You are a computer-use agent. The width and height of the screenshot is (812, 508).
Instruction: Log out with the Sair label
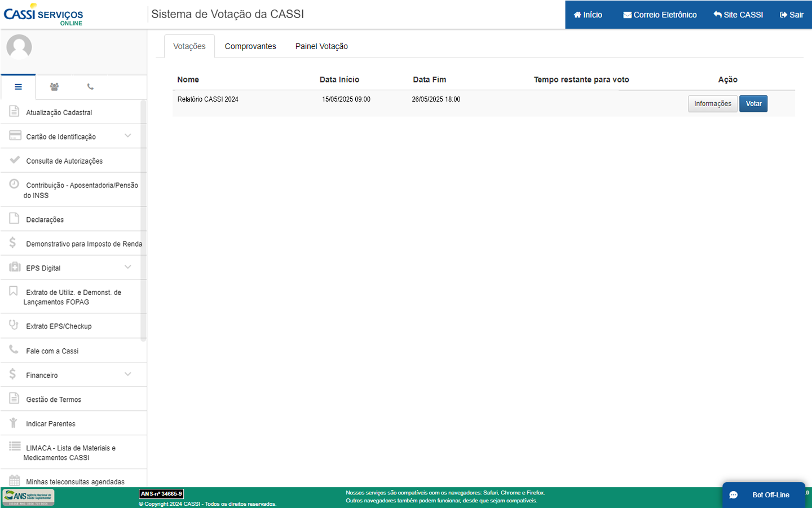point(797,15)
